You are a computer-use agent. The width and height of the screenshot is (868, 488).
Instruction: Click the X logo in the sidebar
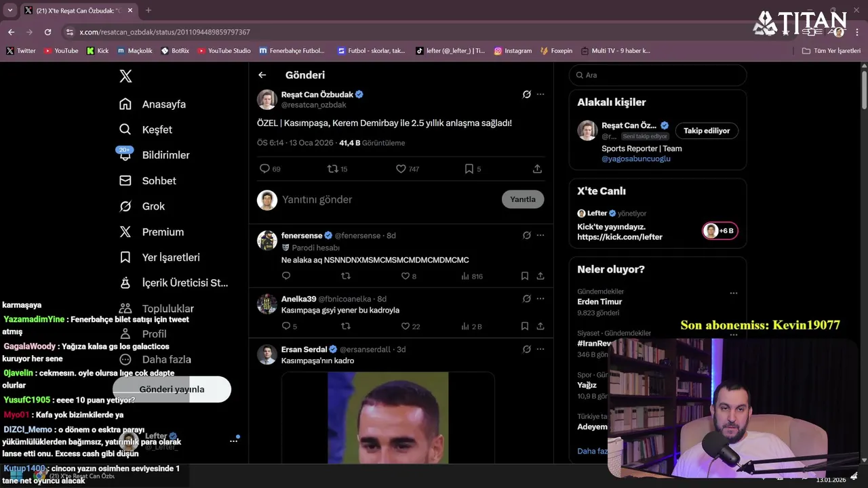[x=125, y=77]
